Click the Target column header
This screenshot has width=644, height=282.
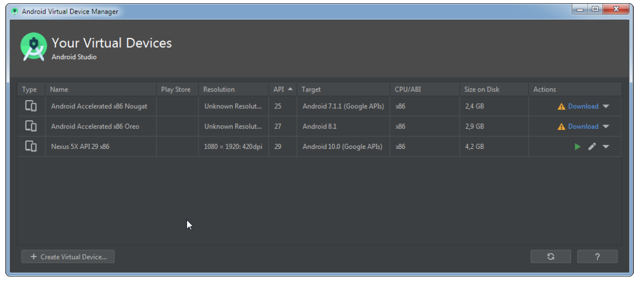tap(343, 89)
